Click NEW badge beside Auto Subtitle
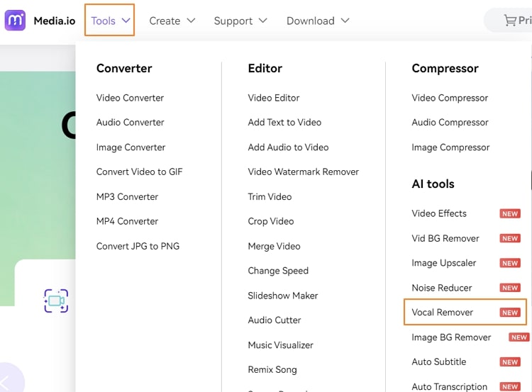 [x=510, y=362]
